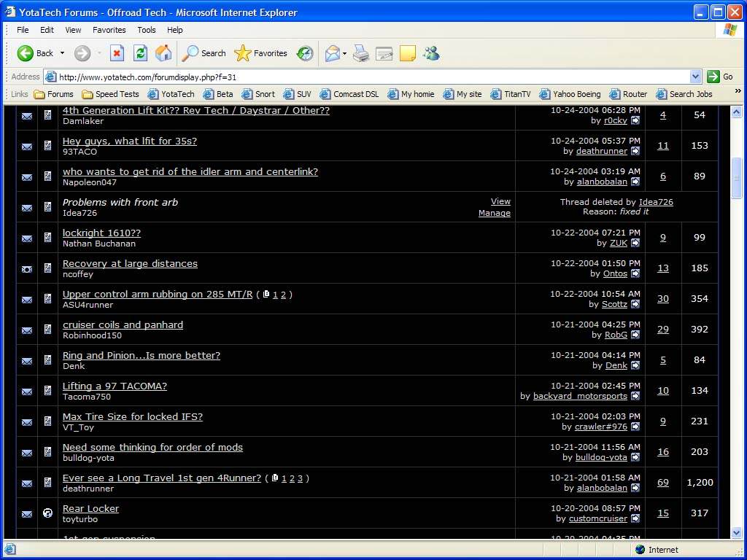The height and width of the screenshot is (560, 747).
Task: Click the yellow note Discuss icon
Action: coord(407,53)
